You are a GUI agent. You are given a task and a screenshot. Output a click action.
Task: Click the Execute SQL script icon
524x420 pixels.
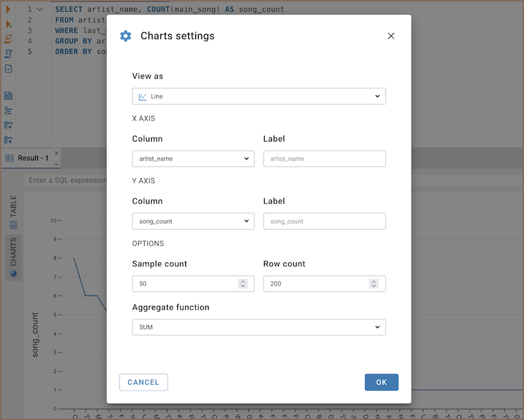tap(8, 38)
